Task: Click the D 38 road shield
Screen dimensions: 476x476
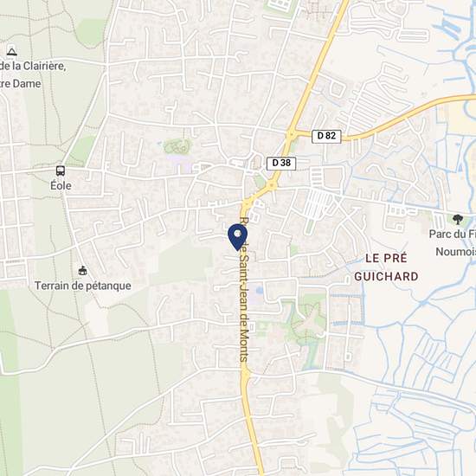Action: [x=281, y=164]
